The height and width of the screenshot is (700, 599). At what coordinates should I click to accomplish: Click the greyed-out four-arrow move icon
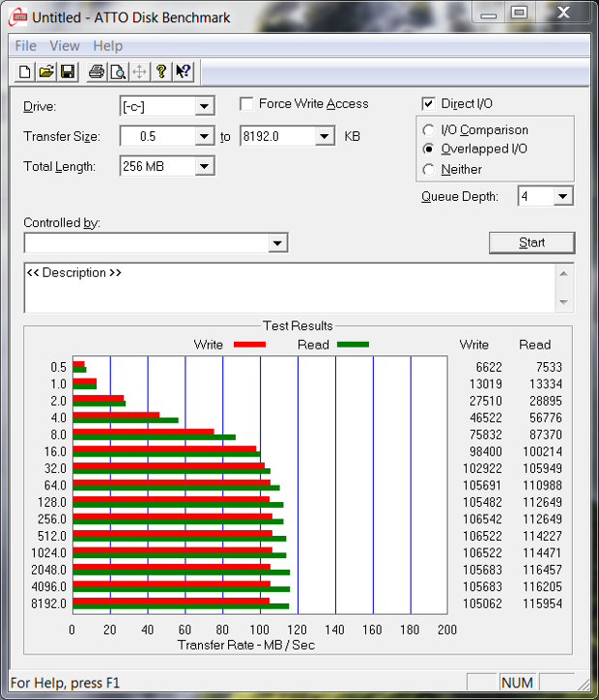pyautogui.click(x=139, y=71)
